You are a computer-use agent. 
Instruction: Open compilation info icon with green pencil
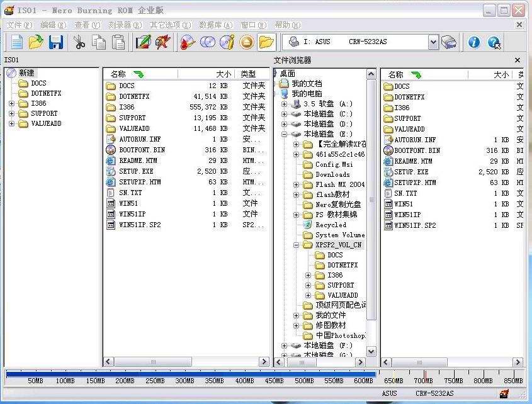click(x=143, y=42)
